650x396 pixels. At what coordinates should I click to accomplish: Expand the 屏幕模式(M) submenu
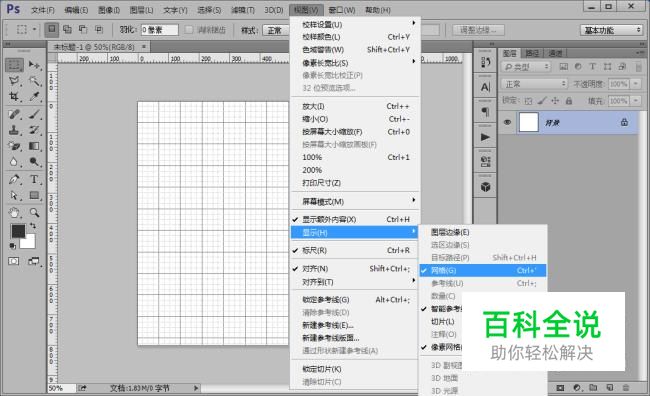click(x=354, y=202)
